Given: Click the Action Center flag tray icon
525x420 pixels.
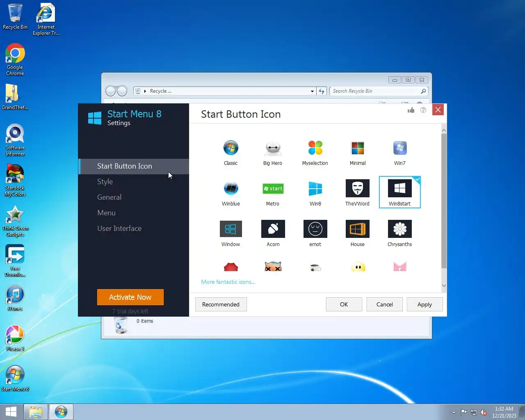Looking at the screenshot, I should [463, 412].
